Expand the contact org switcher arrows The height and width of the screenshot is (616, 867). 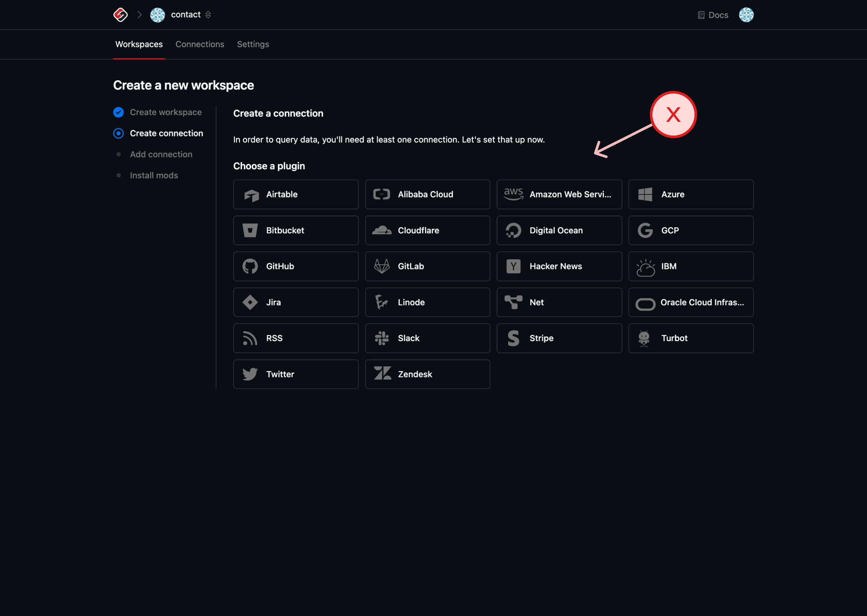208,15
